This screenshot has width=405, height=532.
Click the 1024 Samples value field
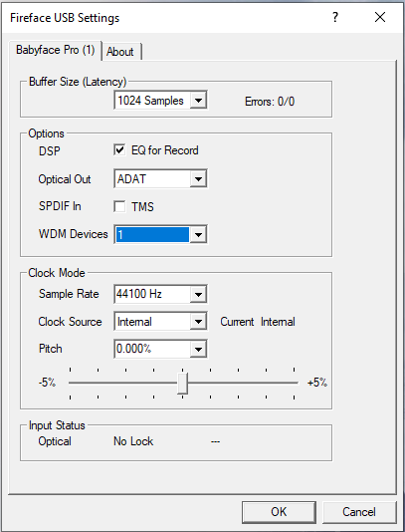[152, 101]
